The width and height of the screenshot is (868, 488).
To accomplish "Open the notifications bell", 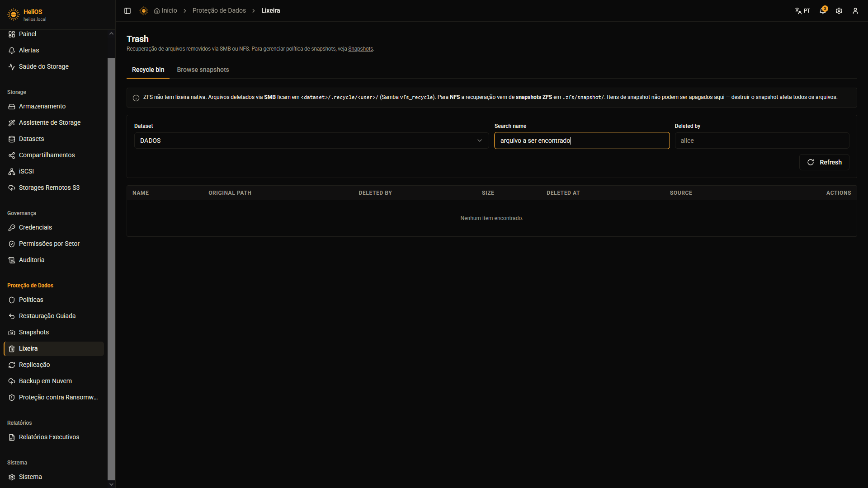I will 823,11.
